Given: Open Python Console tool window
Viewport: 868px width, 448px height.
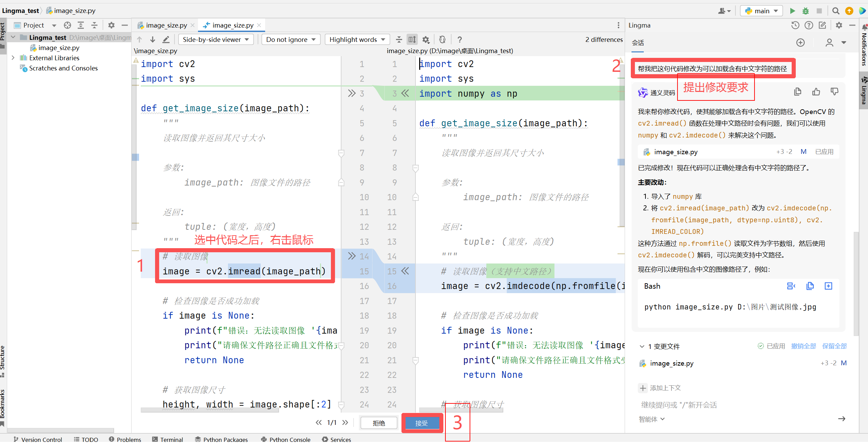Looking at the screenshot, I should click(x=286, y=439).
